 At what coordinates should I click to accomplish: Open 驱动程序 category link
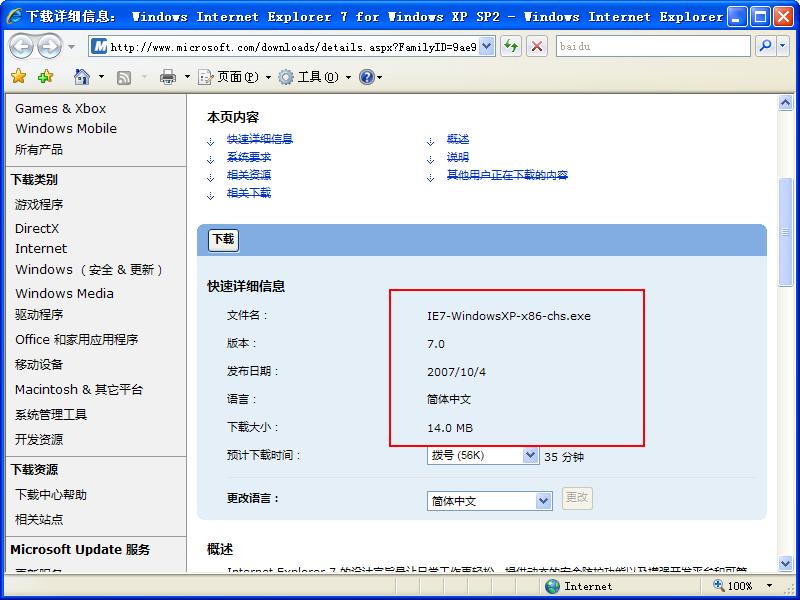point(39,314)
